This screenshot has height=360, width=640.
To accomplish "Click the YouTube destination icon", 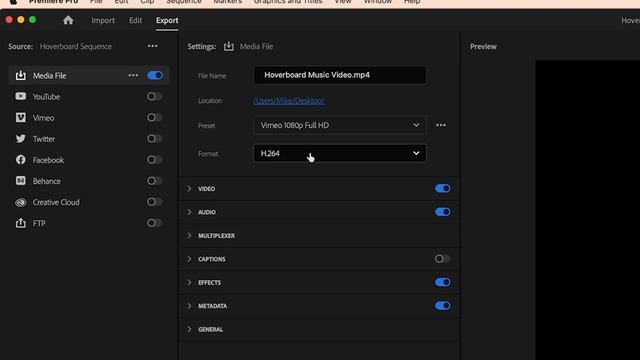I will pos(20,96).
